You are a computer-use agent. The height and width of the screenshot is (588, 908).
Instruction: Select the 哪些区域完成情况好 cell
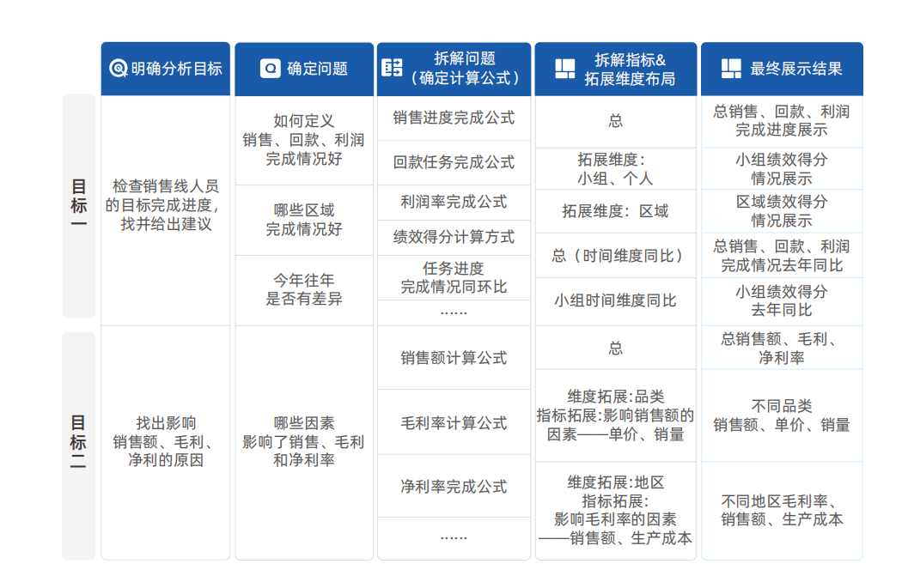point(304,220)
